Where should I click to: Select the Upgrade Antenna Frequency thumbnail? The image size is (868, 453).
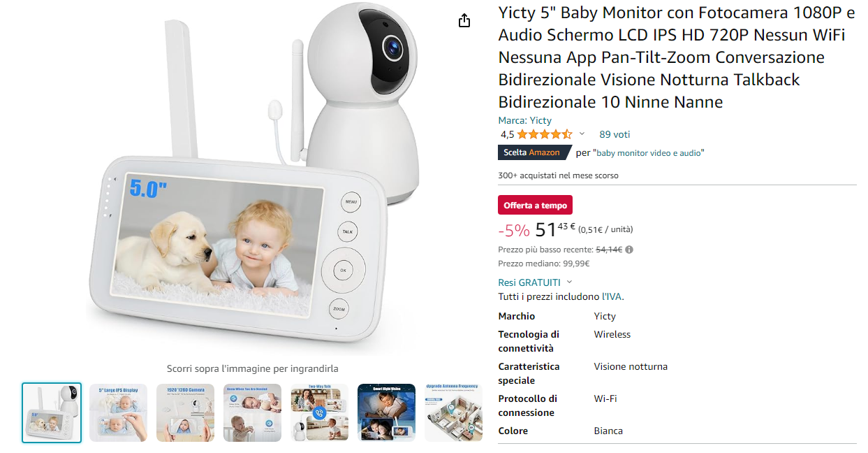453,412
